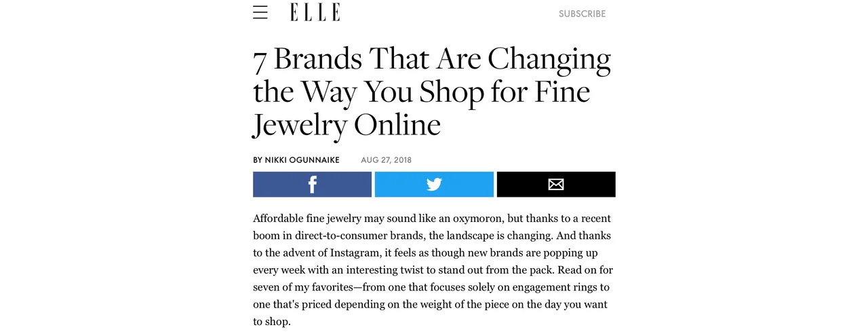Click 'Affordable fine jewelry' at paragraph start
Viewport: 868px width, 336px height.
pos(307,219)
